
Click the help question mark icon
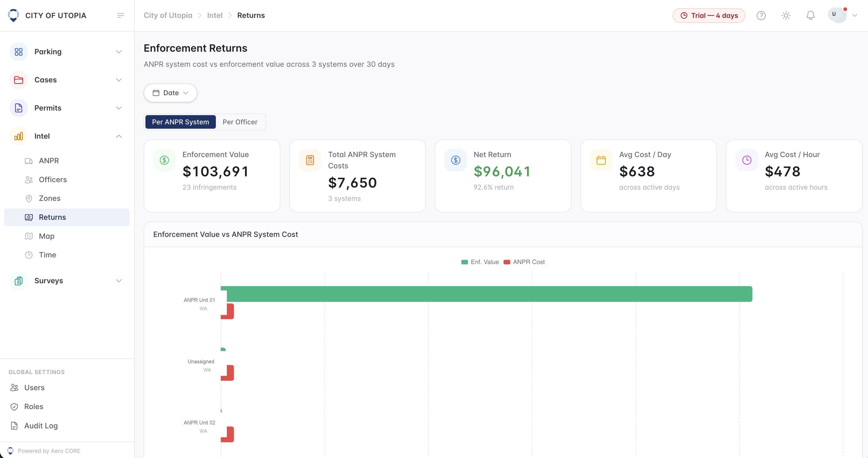click(x=761, y=16)
